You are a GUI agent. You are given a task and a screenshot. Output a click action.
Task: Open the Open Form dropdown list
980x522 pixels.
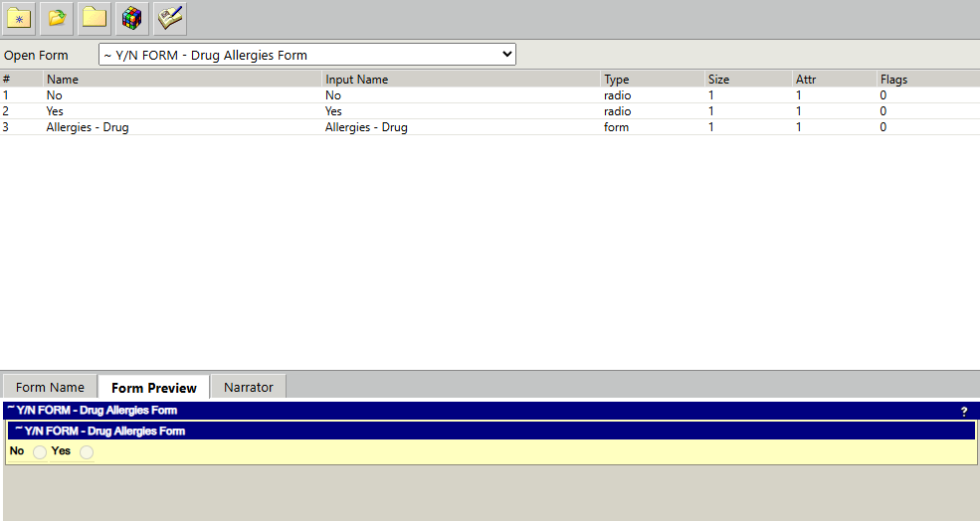pyautogui.click(x=306, y=55)
